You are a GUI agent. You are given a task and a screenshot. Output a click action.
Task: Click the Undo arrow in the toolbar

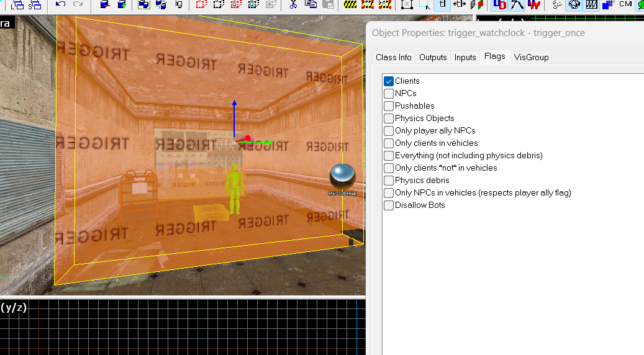pos(60,4)
